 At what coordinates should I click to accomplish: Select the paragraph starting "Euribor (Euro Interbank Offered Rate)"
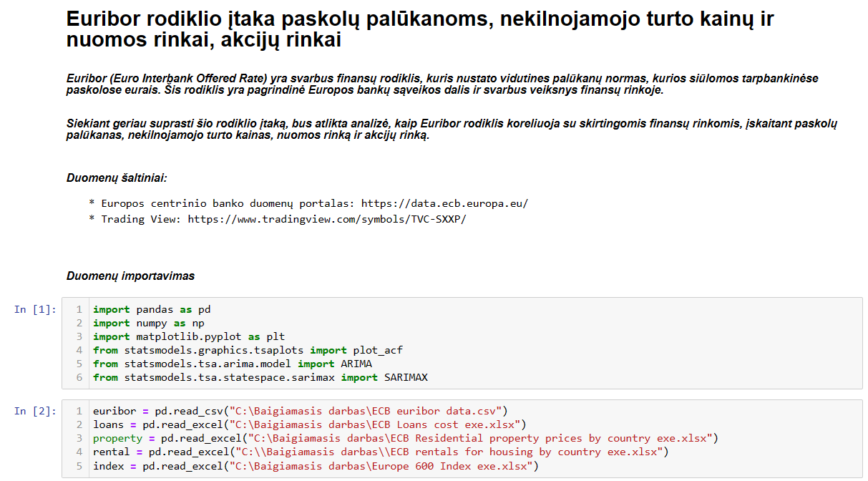(442, 84)
